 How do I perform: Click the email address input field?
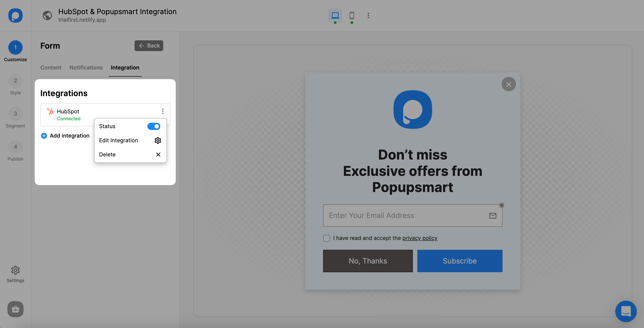[412, 216]
